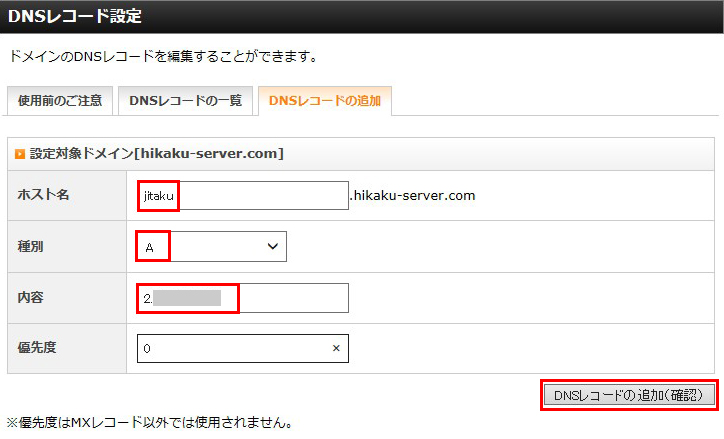
Task: Click the ホスト名 field containing jitaku
Action: (x=243, y=196)
